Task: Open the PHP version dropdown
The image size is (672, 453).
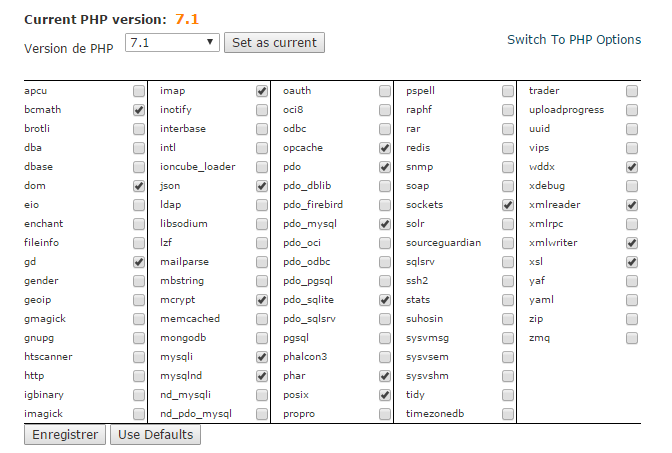Action: [172, 42]
